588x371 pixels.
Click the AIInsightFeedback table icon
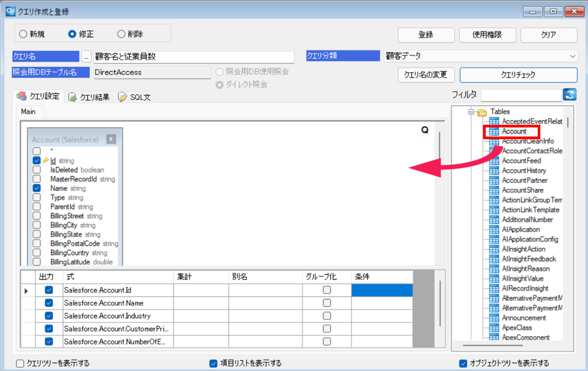point(494,259)
